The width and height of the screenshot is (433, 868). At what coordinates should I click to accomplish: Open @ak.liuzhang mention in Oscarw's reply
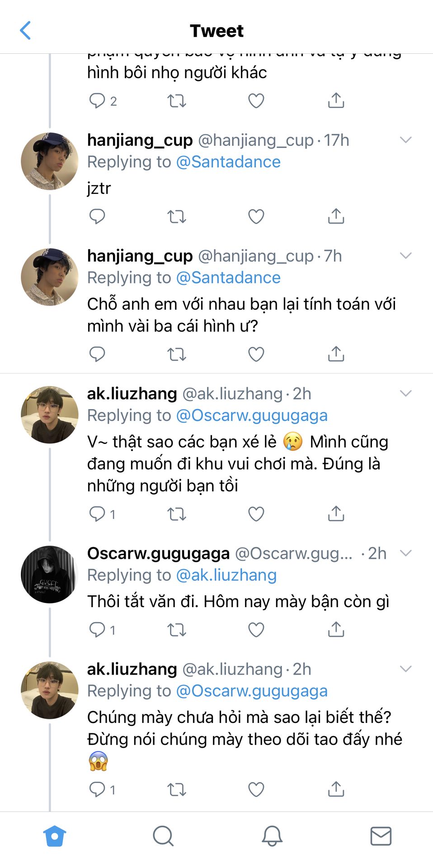tap(226, 575)
